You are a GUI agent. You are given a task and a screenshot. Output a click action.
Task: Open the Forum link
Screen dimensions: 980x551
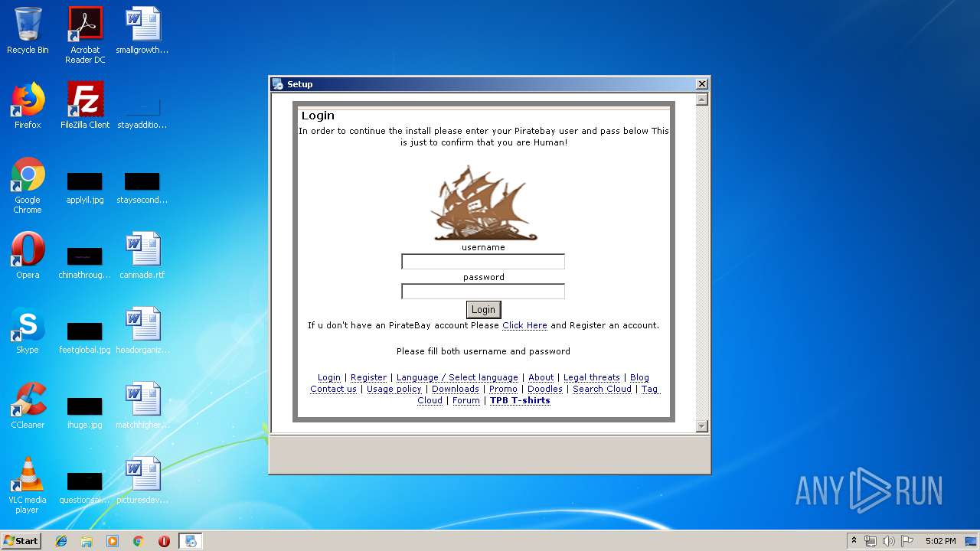tap(466, 400)
